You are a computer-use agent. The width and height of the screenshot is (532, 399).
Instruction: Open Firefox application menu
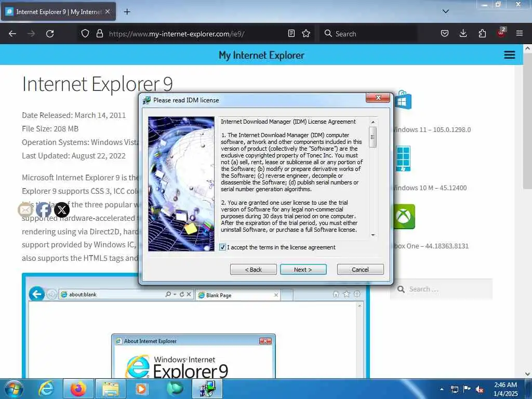520,33
